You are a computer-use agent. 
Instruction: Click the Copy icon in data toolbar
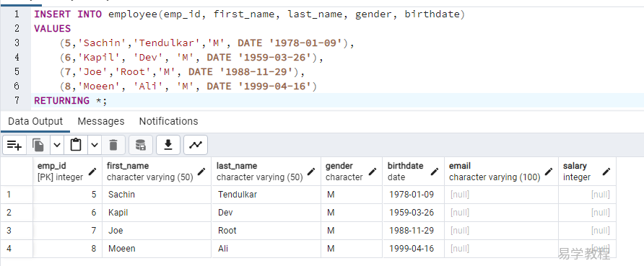coord(38,145)
